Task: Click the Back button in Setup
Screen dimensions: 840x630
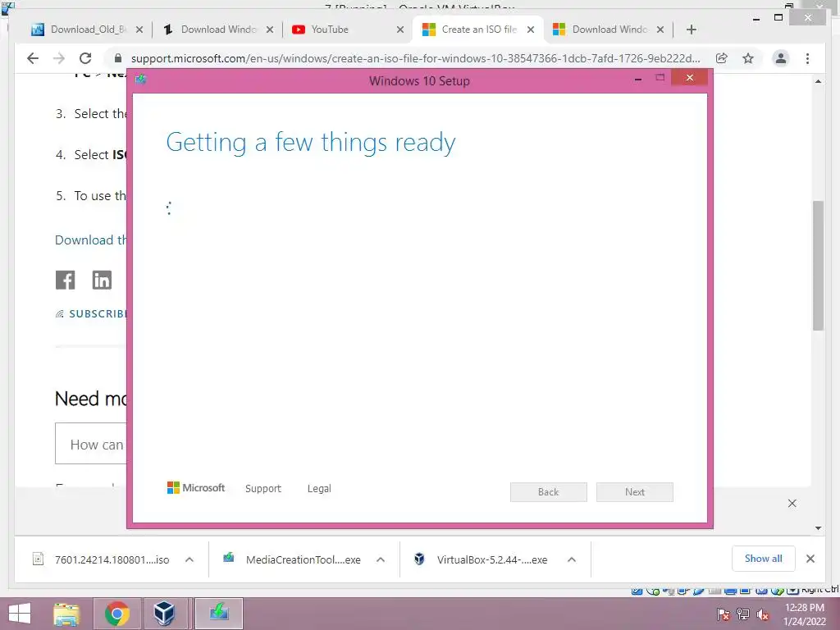Action: [x=549, y=492]
